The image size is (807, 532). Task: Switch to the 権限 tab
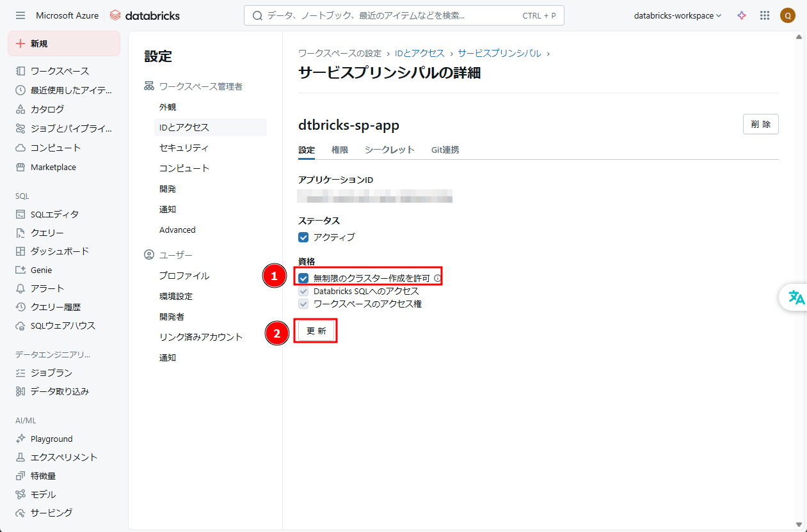(x=340, y=150)
